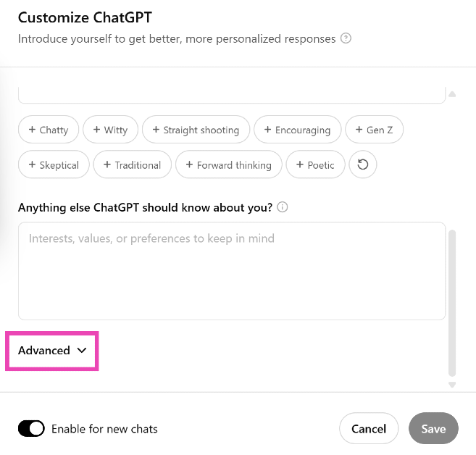The width and height of the screenshot is (476, 455).
Task: Add the Witty trait chip
Action: [110, 130]
